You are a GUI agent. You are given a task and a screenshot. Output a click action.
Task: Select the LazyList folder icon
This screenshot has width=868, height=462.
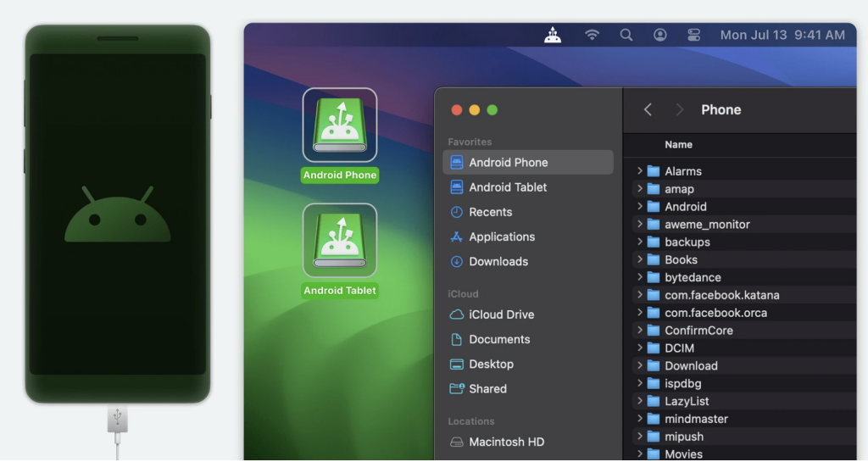[x=654, y=401]
